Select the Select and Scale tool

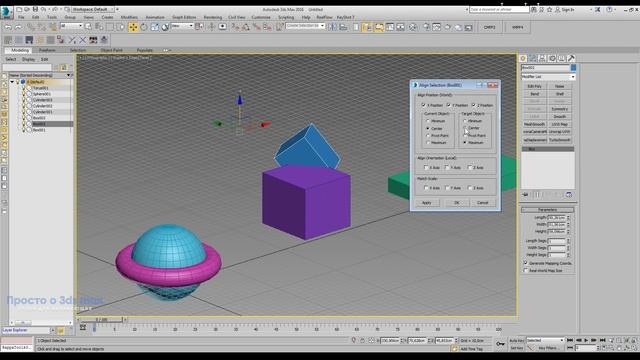pyautogui.click(x=154, y=27)
